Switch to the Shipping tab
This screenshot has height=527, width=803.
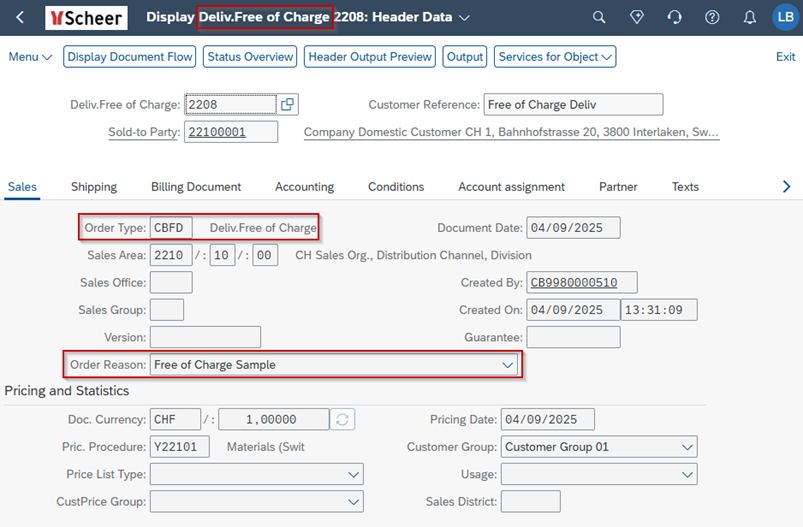[x=94, y=187]
